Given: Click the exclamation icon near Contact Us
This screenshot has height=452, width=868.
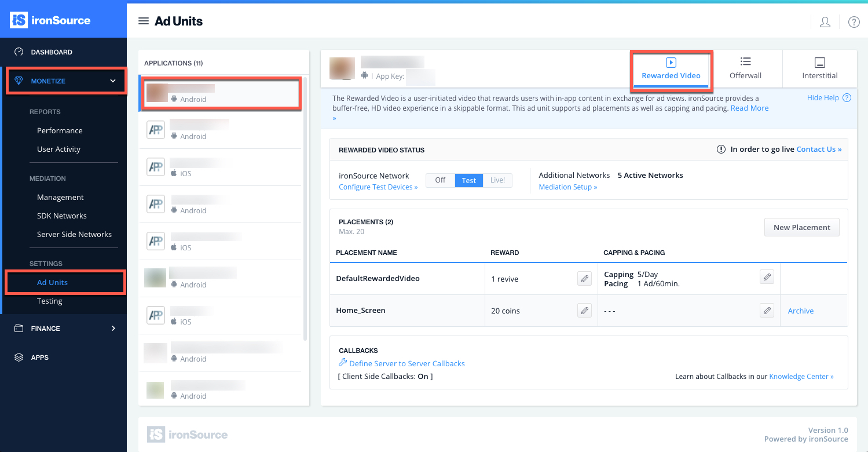Looking at the screenshot, I should [721, 149].
